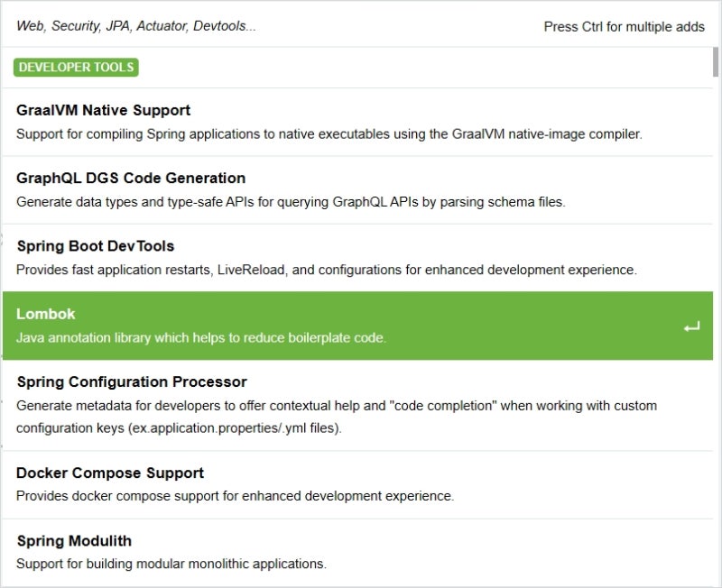Click Press Ctrl for multiple adds hint

624,27
